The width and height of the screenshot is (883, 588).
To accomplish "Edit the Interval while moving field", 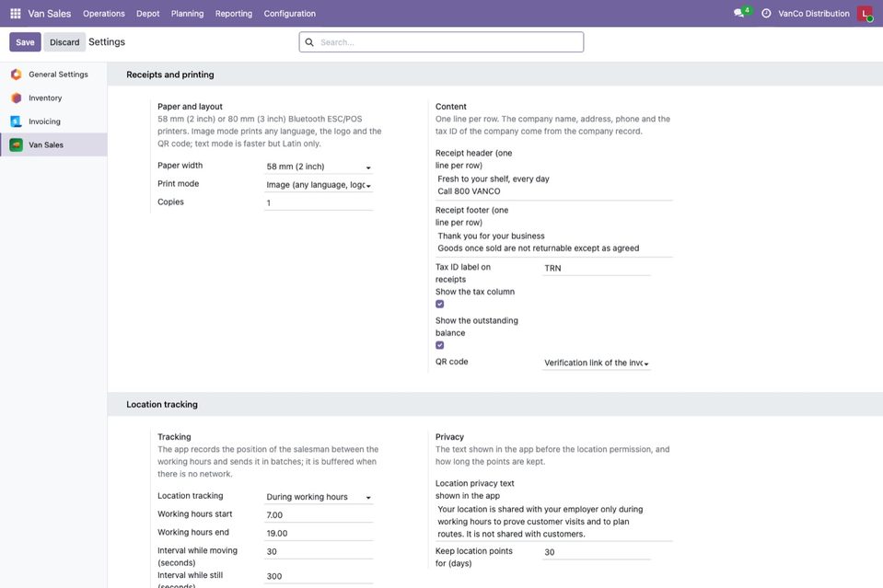I will point(319,552).
